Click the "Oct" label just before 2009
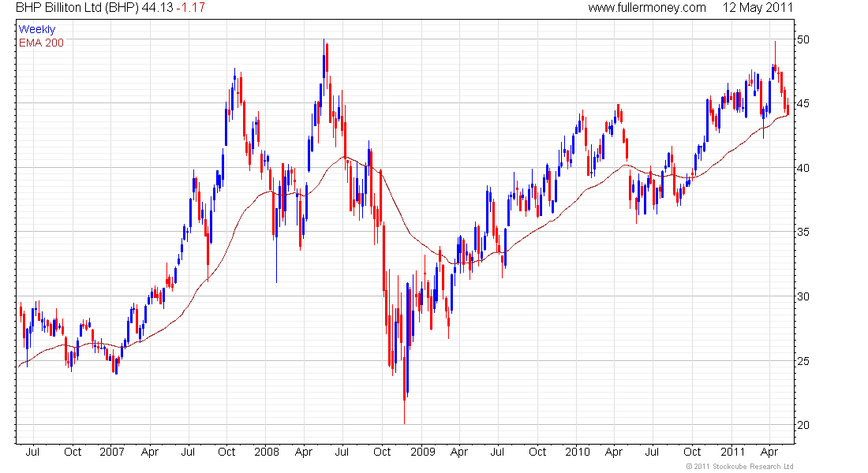The height and width of the screenshot is (473, 868). 382,452
